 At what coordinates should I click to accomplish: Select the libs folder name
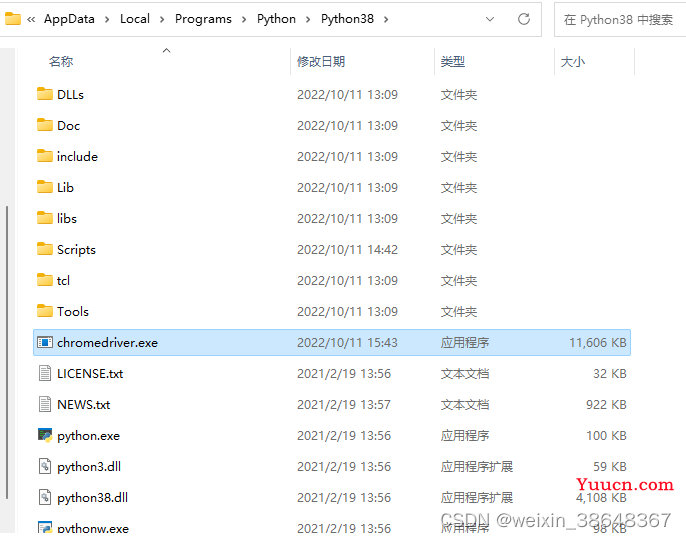click(x=67, y=219)
